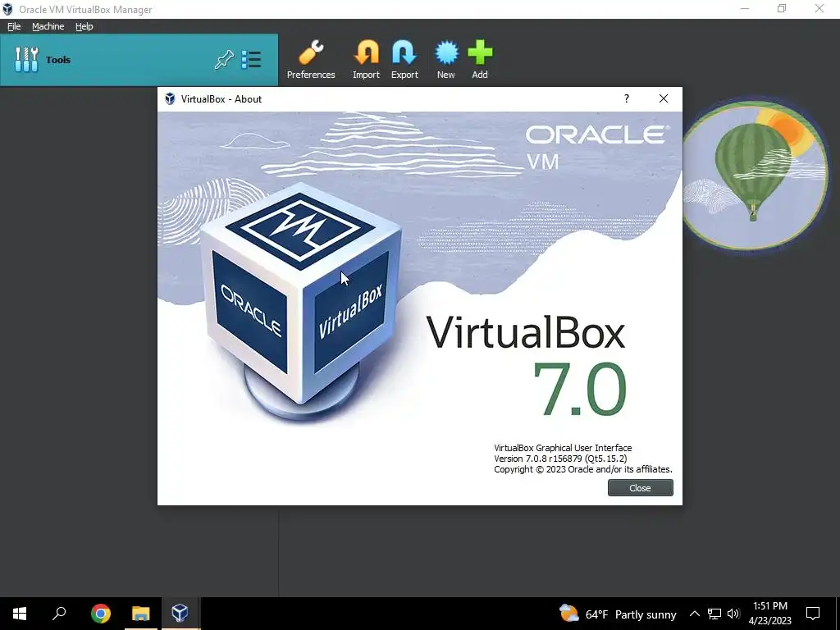Screen dimensions: 840x630
Task: Open the Tools list menu icon
Action: pyautogui.click(x=251, y=59)
